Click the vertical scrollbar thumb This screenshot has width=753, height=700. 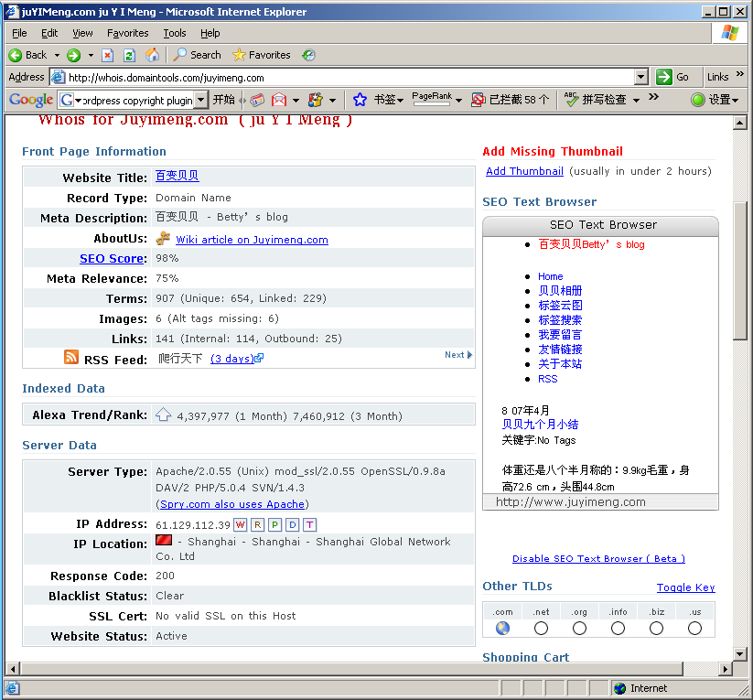(739, 272)
